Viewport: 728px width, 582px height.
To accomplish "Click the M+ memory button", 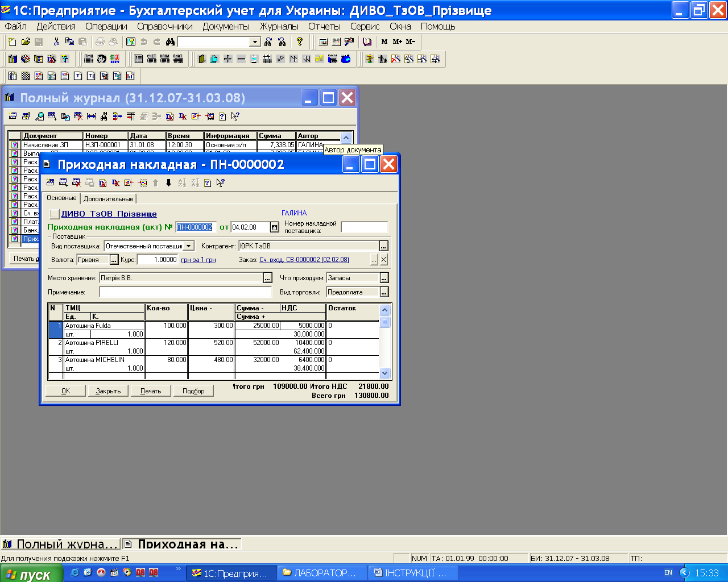I will coord(397,41).
